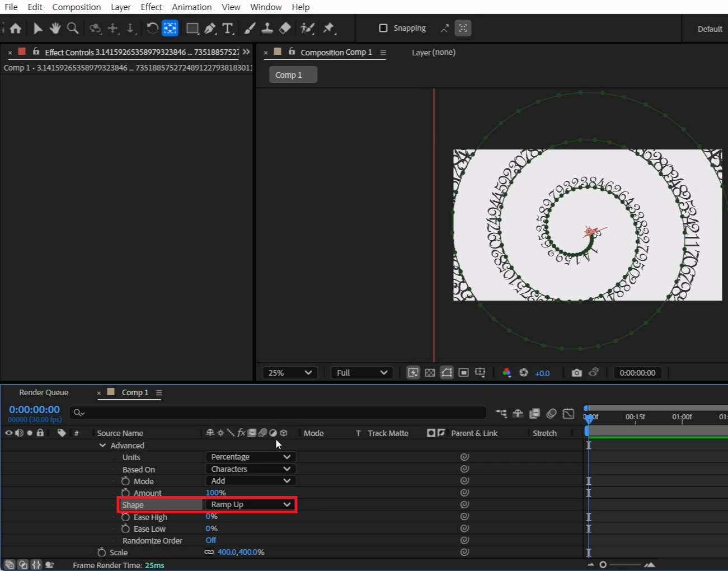Select the Roto Brush tool
The width and height of the screenshot is (728, 571).
point(307,28)
